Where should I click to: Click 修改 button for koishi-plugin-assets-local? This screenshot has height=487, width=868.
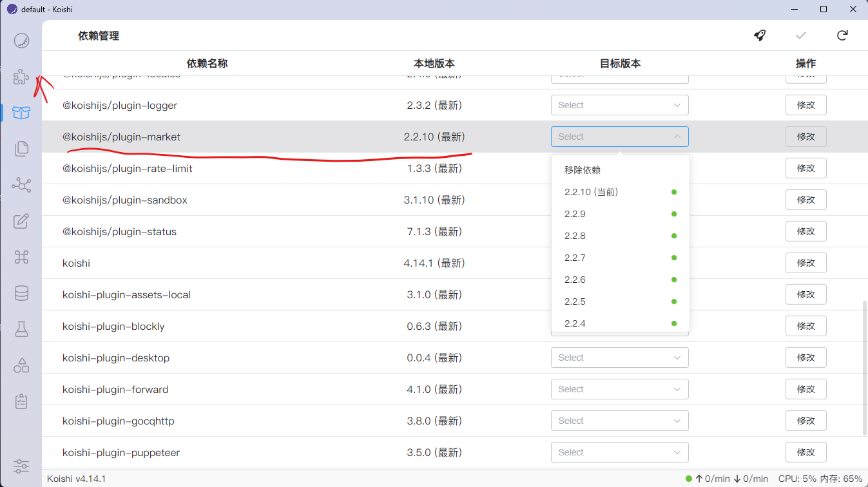(x=805, y=294)
